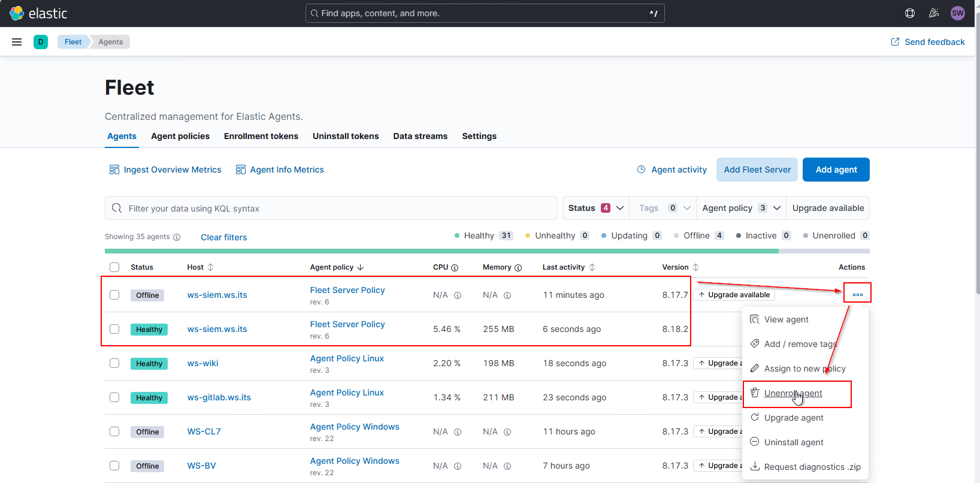Check the WS-CL7 row checkbox
Image resolution: width=980 pixels, height=483 pixels.
point(114,431)
